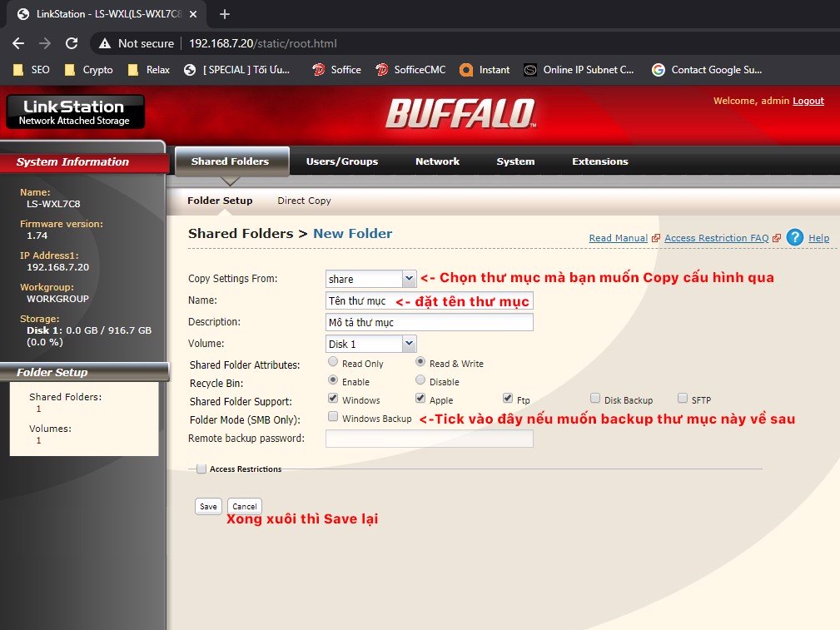
Task: Open the Extensions tab
Action: click(x=600, y=161)
